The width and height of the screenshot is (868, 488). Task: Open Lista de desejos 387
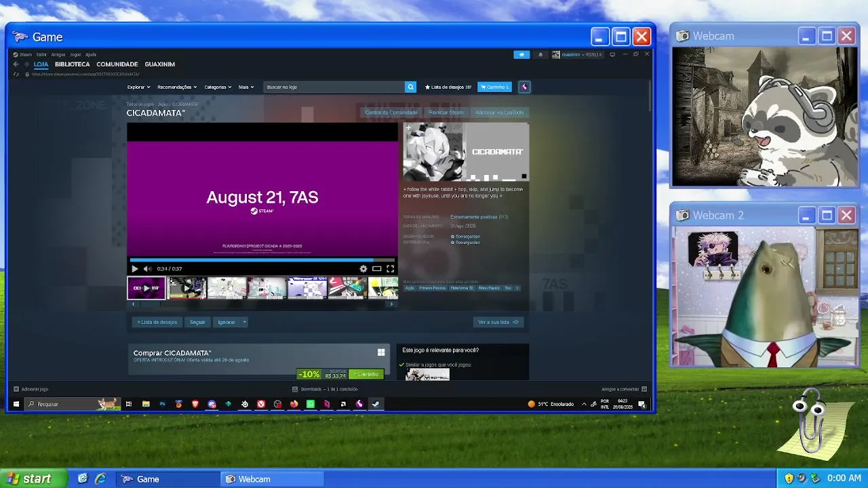tap(448, 87)
